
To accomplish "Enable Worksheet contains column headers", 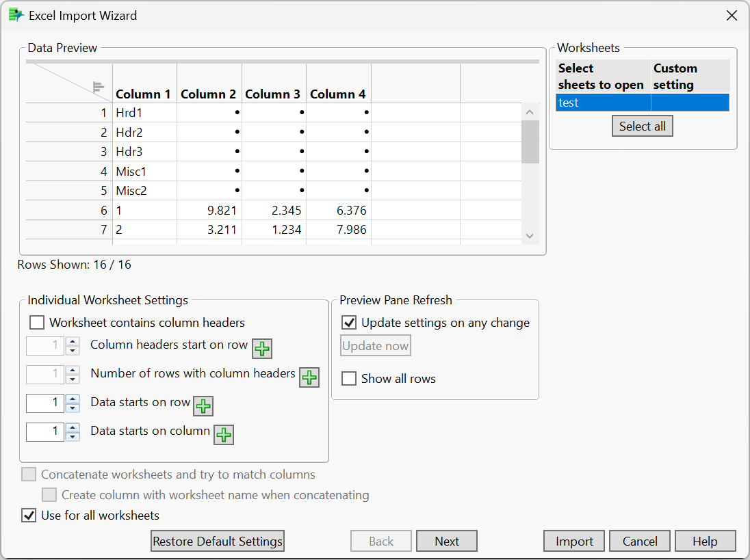I will click(x=37, y=323).
